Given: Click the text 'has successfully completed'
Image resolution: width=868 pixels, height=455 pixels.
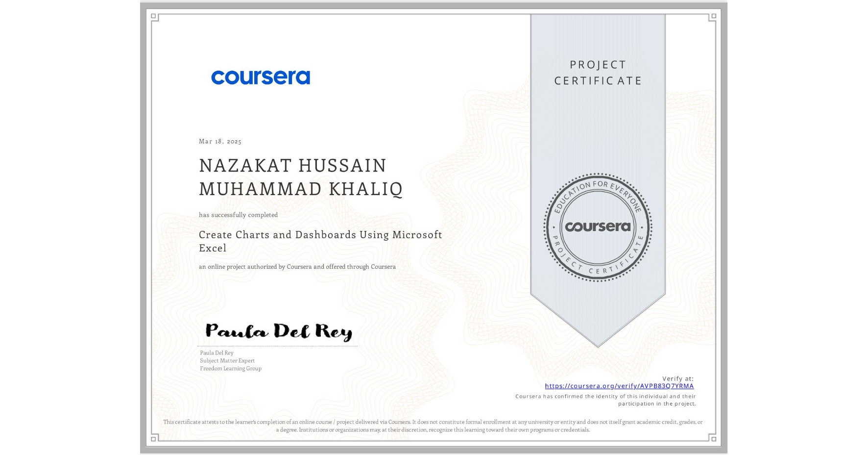Looking at the screenshot, I should 238,215.
